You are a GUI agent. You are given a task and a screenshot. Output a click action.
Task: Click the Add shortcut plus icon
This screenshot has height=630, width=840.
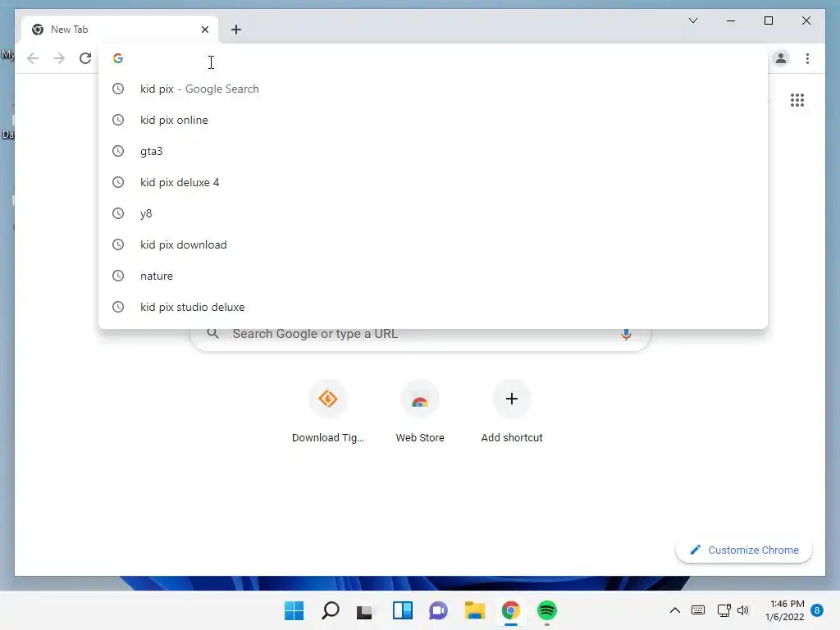coord(512,399)
